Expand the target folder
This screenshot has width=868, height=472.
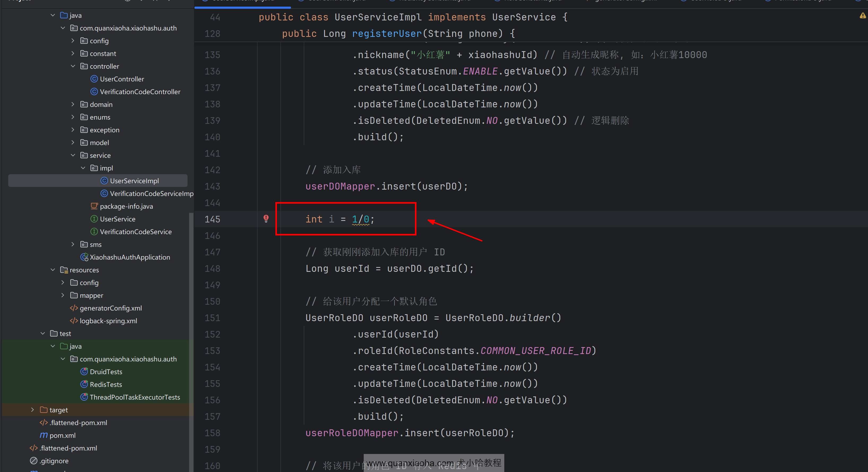pyautogui.click(x=32, y=410)
